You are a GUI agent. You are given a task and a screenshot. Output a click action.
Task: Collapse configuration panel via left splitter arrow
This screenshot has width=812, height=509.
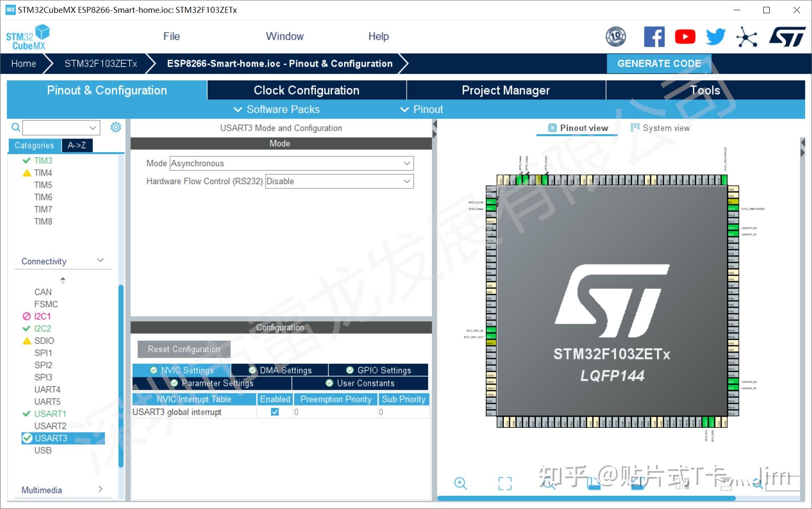pos(435,124)
